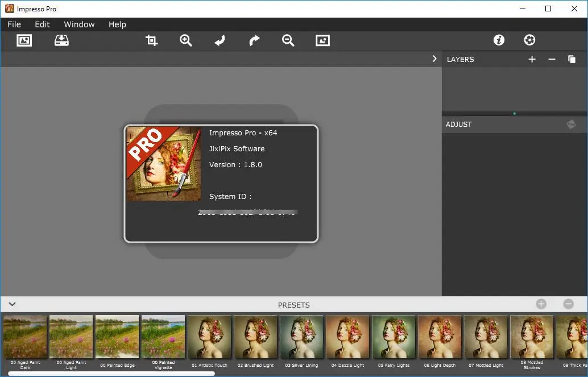This screenshot has height=377, width=588.
Task: Open the File menu
Action: coord(14,24)
